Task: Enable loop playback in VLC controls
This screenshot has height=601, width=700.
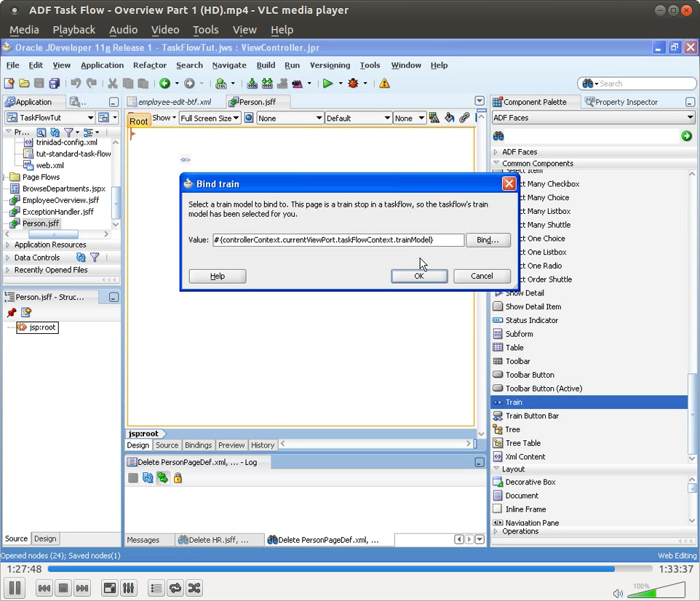Action: click(175, 588)
